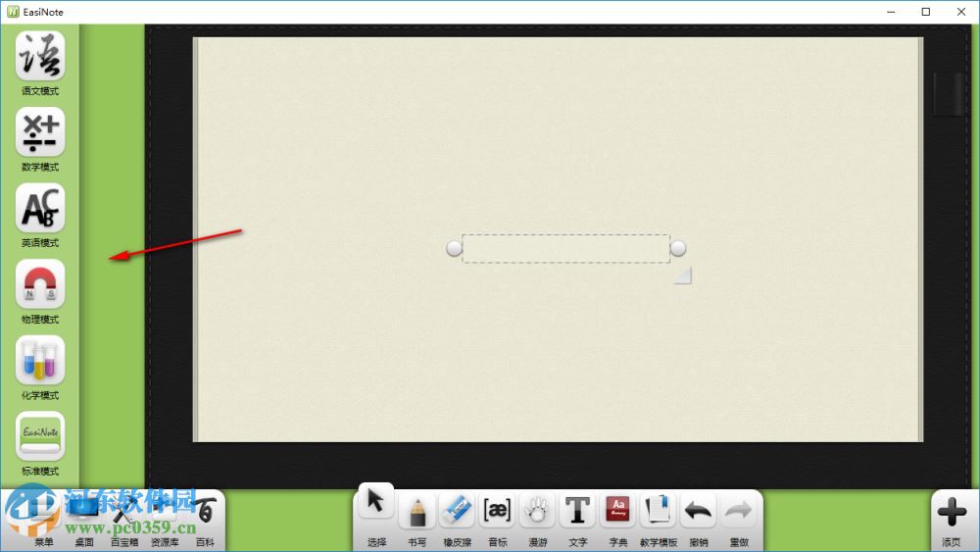Click 重做 redo arrow
The height and width of the screenshot is (552, 980).
pos(738,519)
